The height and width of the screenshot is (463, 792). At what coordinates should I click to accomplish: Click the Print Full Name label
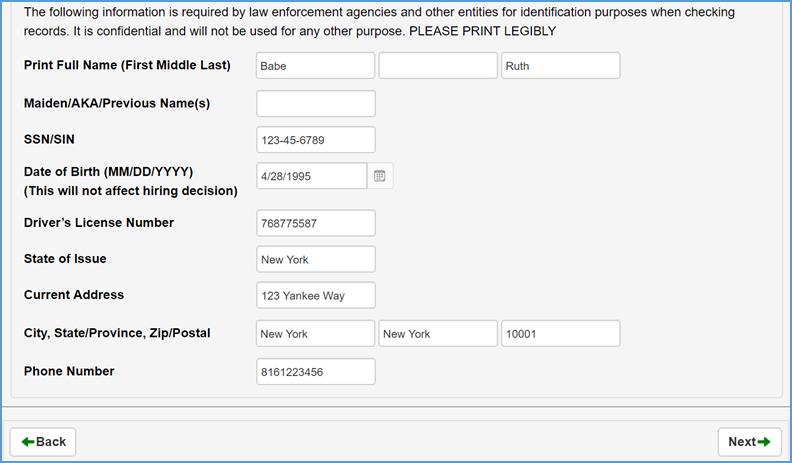(127, 65)
